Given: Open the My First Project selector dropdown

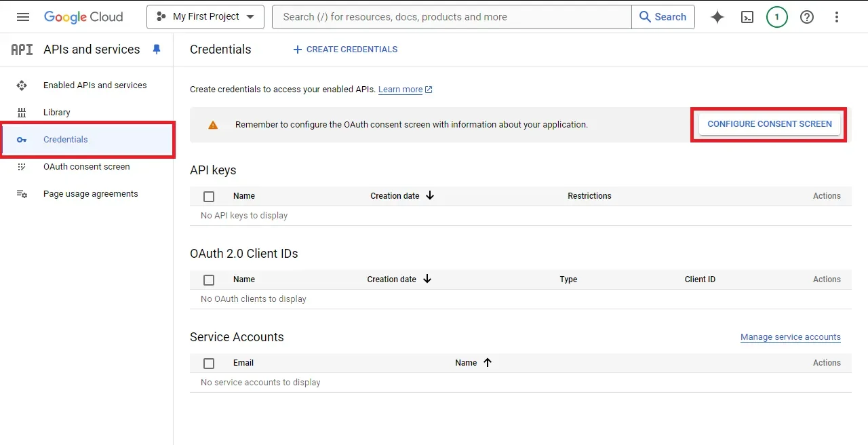Looking at the screenshot, I should click(x=205, y=17).
